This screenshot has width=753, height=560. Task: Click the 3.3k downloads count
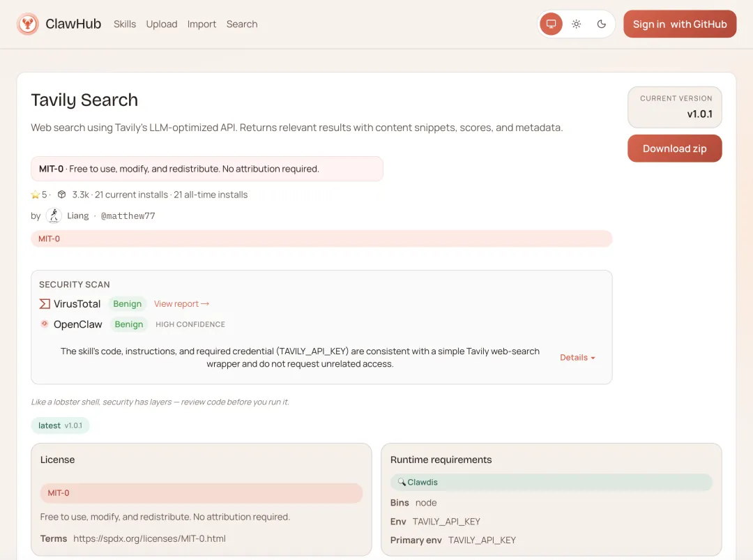(81, 195)
